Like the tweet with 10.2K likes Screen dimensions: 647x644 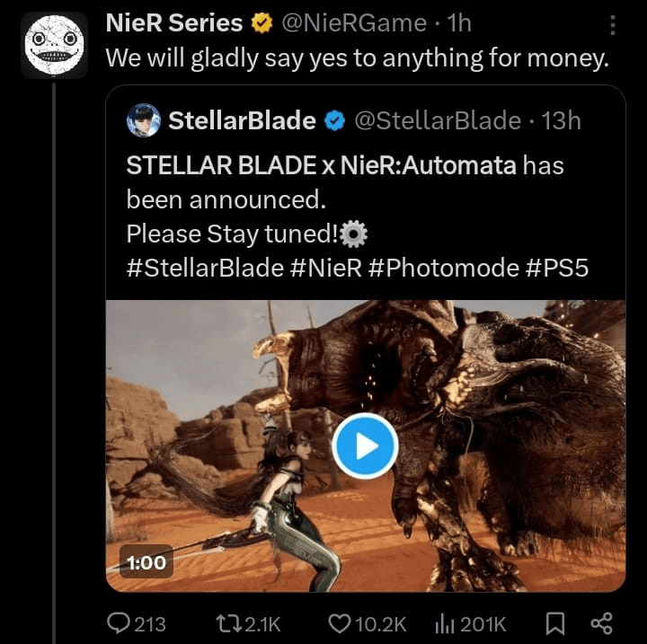(339, 623)
